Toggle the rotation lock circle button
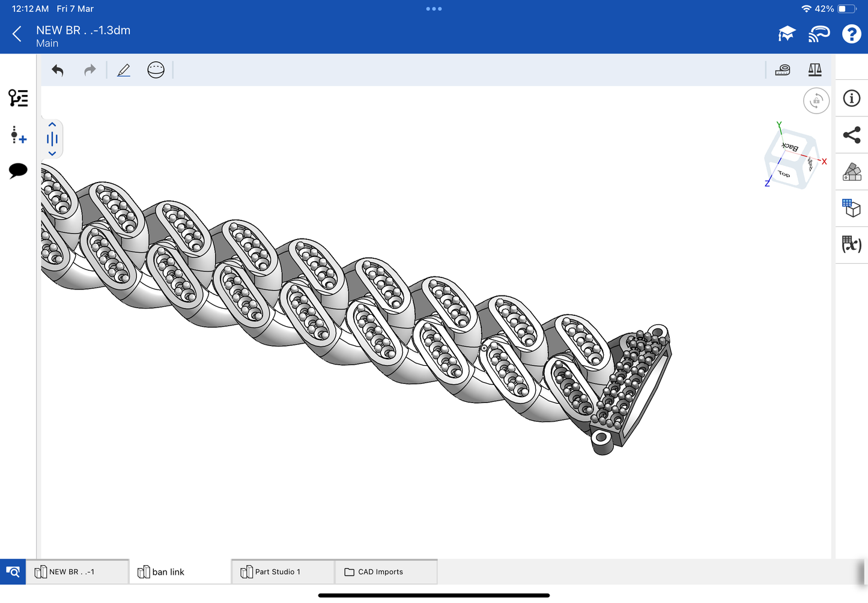Screen dimensions: 868x603 click(816, 101)
